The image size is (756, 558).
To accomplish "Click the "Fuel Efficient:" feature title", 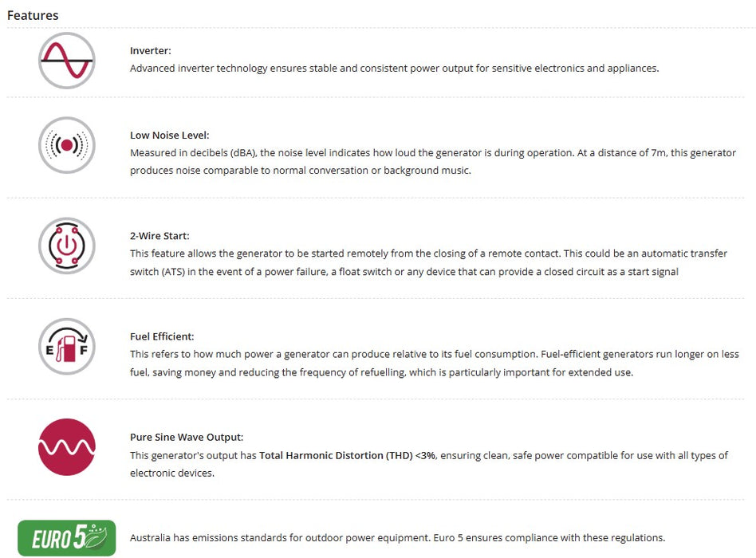I will [162, 336].
